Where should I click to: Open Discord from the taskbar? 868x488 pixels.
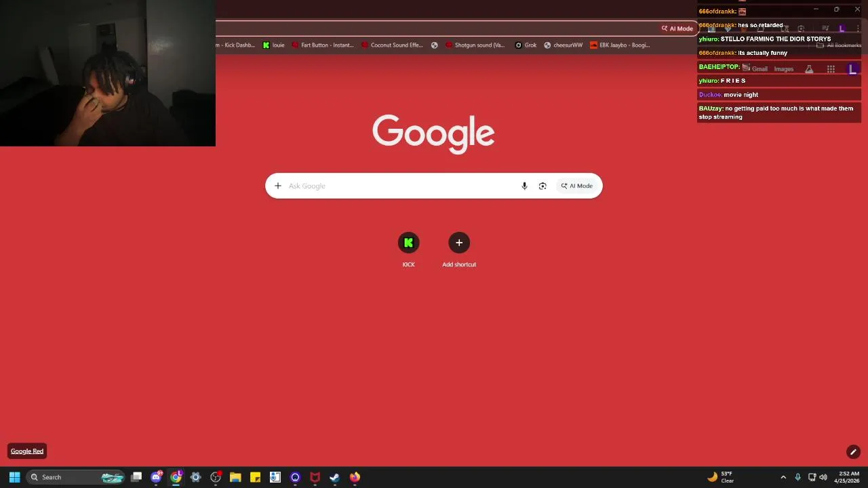[x=156, y=477]
